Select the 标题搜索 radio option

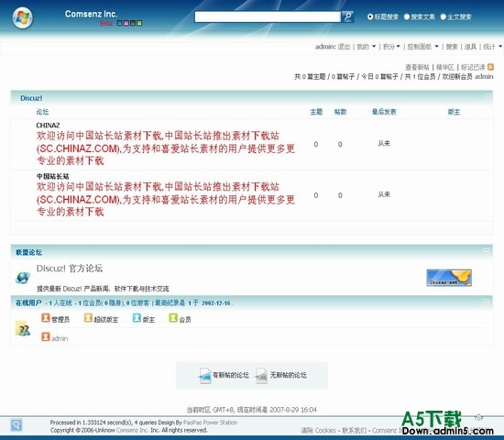click(370, 16)
